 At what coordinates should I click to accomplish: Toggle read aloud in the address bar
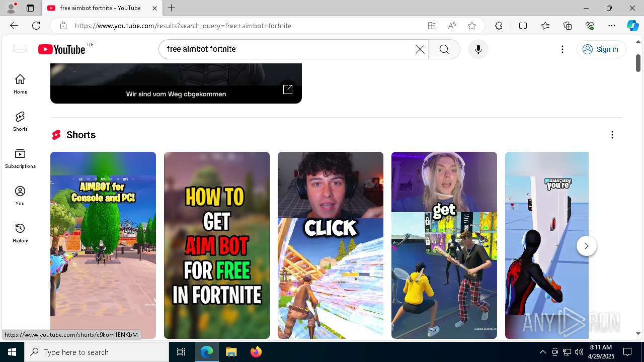point(452,26)
